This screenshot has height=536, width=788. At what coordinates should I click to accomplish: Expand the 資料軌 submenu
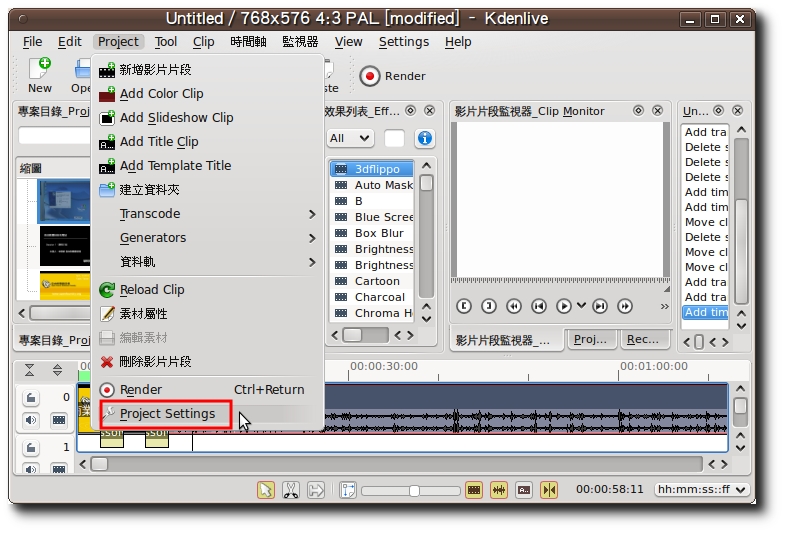tap(207, 262)
